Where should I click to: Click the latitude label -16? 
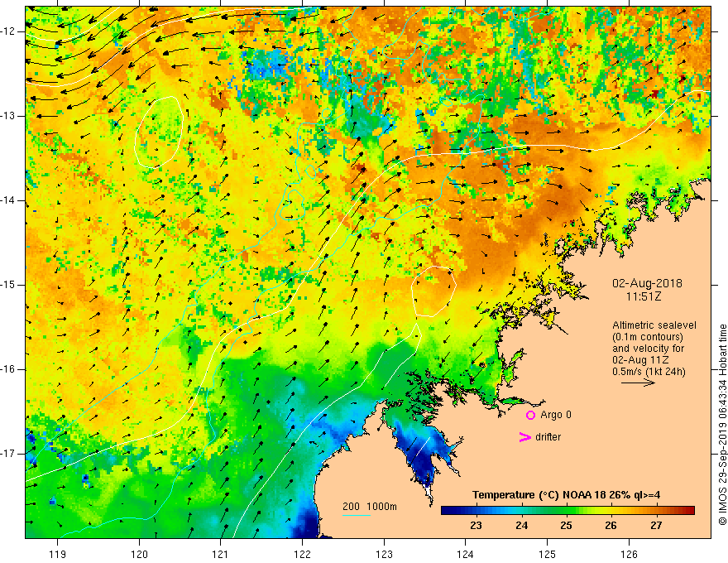click(x=9, y=369)
